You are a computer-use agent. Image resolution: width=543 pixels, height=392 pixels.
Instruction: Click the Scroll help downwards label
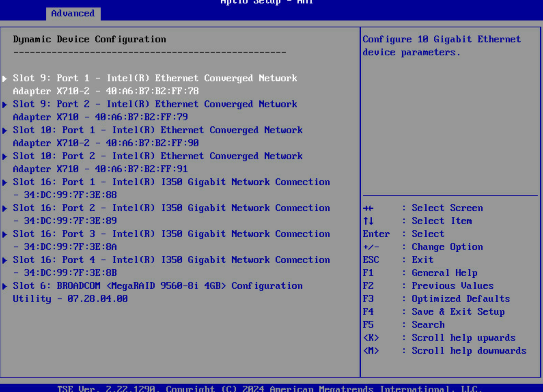[x=469, y=351]
